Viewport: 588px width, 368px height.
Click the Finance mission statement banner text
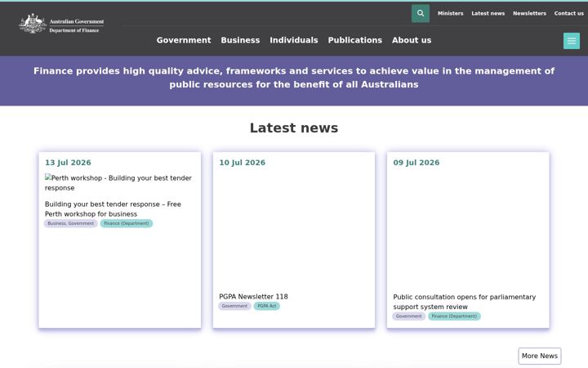tap(294, 78)
